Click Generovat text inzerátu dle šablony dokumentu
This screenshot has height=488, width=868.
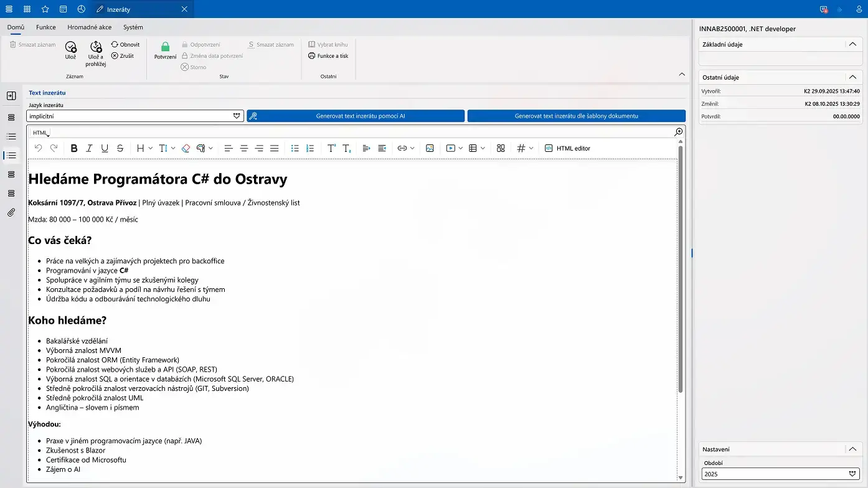pyautogui.click(x=576, y=116)
